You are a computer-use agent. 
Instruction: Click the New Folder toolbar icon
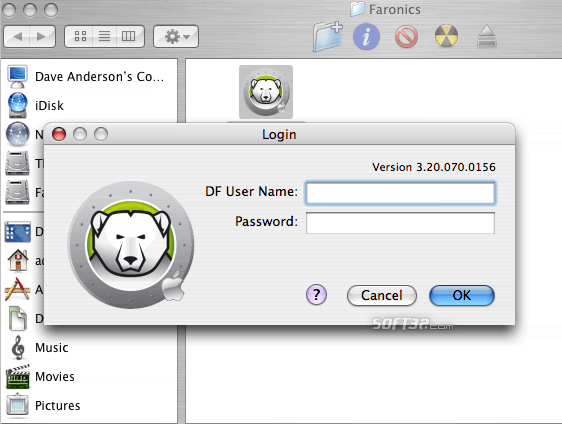point(328,36)
